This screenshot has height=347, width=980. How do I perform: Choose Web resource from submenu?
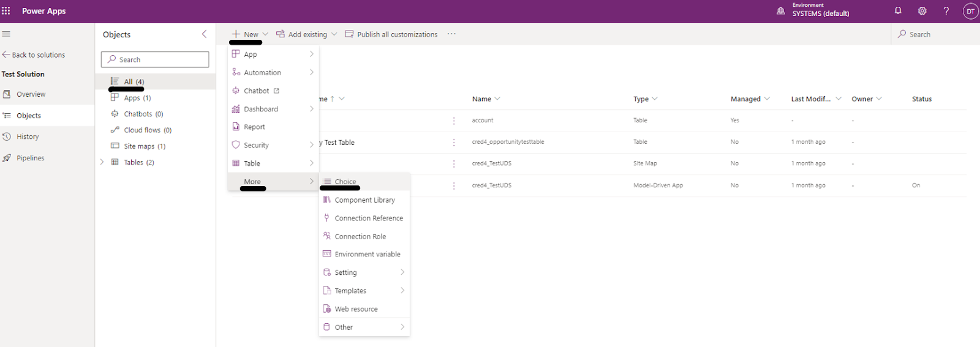364,309
